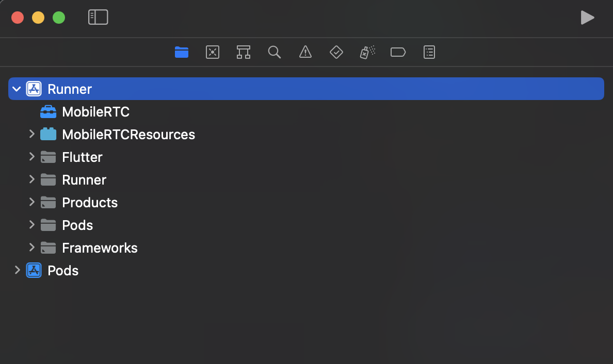This screenshot has height=364, width=613.
Task: Show the Issue navigator warning icon
Action: [x=305, y=52]
